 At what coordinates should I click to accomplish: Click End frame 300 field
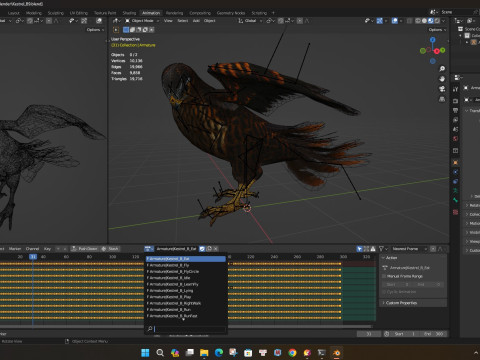(x=434, y=334)
